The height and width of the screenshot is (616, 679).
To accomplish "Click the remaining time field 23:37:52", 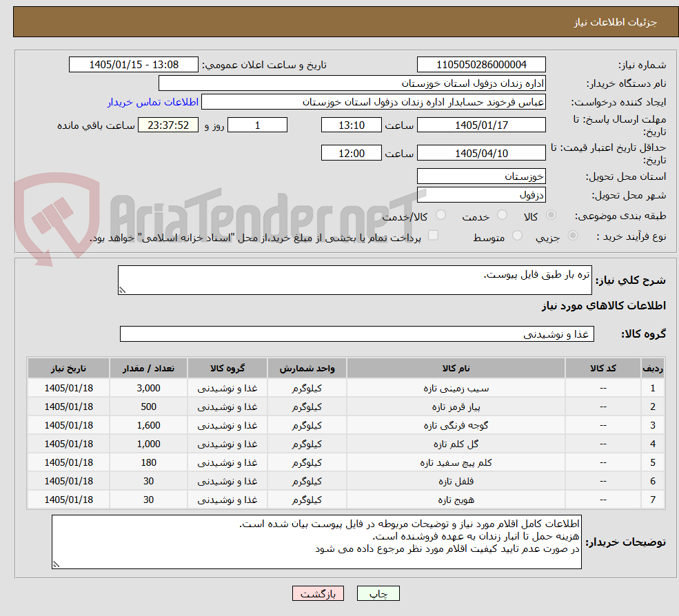I will click(168, 125).
